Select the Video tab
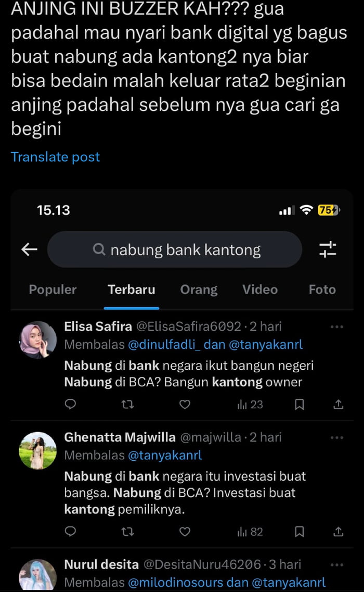 pos(259,289)
